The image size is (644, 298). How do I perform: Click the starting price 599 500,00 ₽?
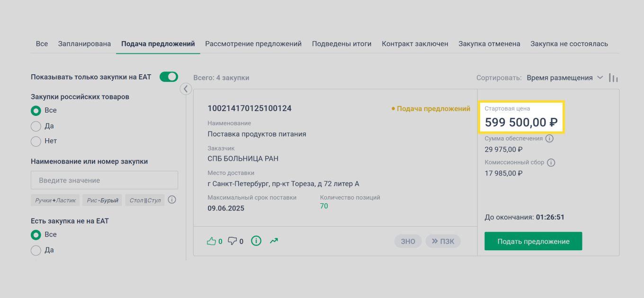pos(521,123)
